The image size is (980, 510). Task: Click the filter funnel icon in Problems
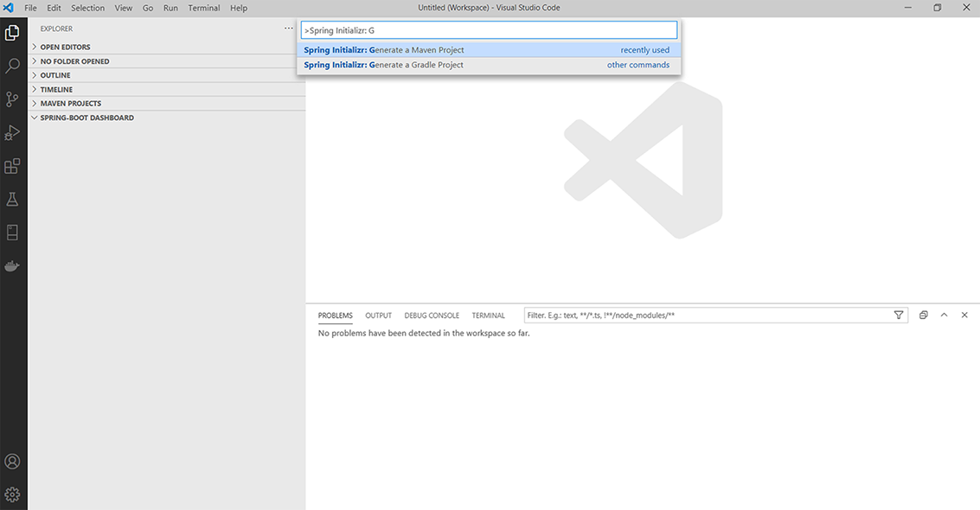[x=899, y=316]
